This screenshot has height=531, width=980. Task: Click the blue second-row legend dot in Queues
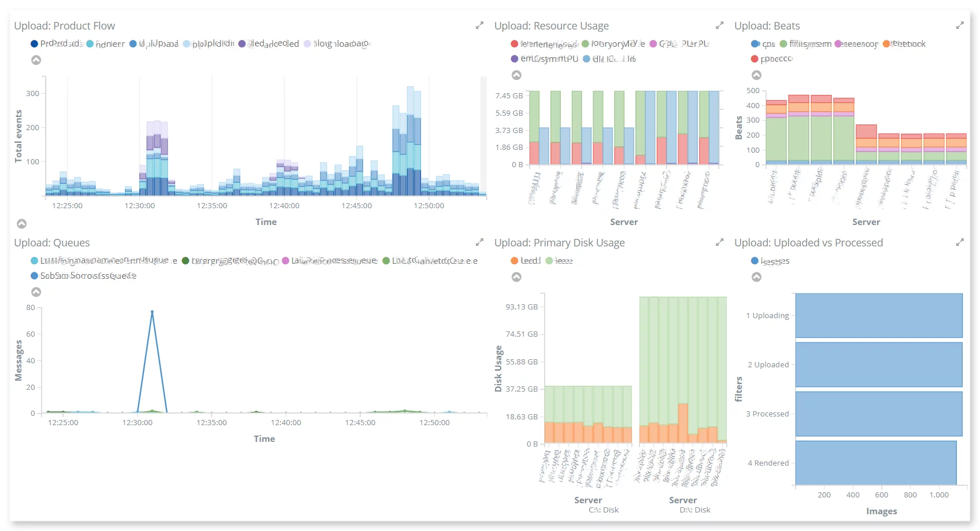[x=34, y=276]
